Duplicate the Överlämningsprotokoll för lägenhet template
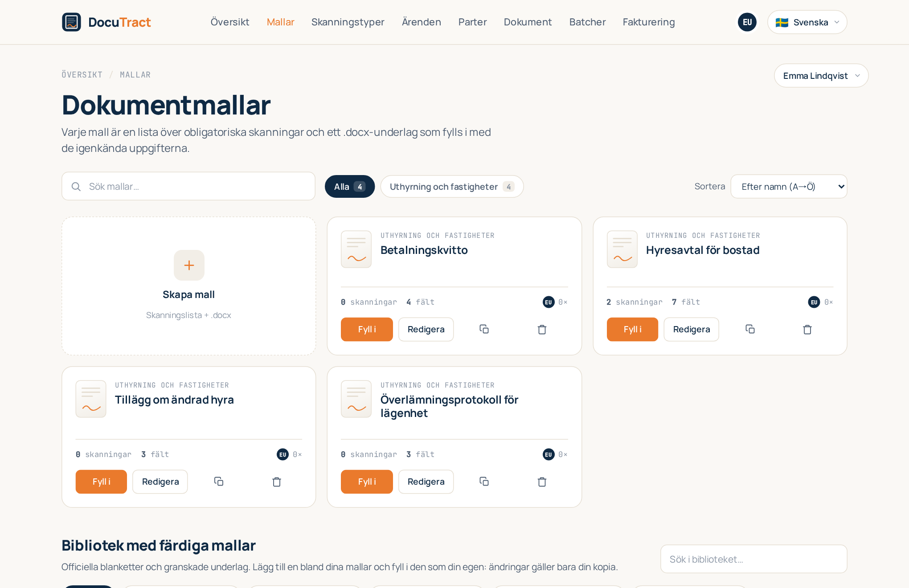This screenshot has height=588, width=909. pos(484,482)
